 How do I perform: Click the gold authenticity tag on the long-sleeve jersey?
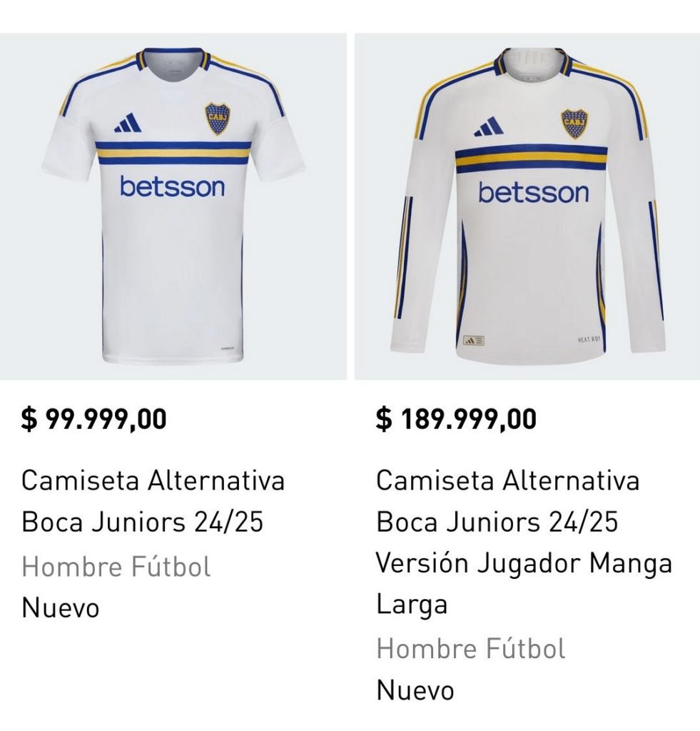click(x=475, y=341)
